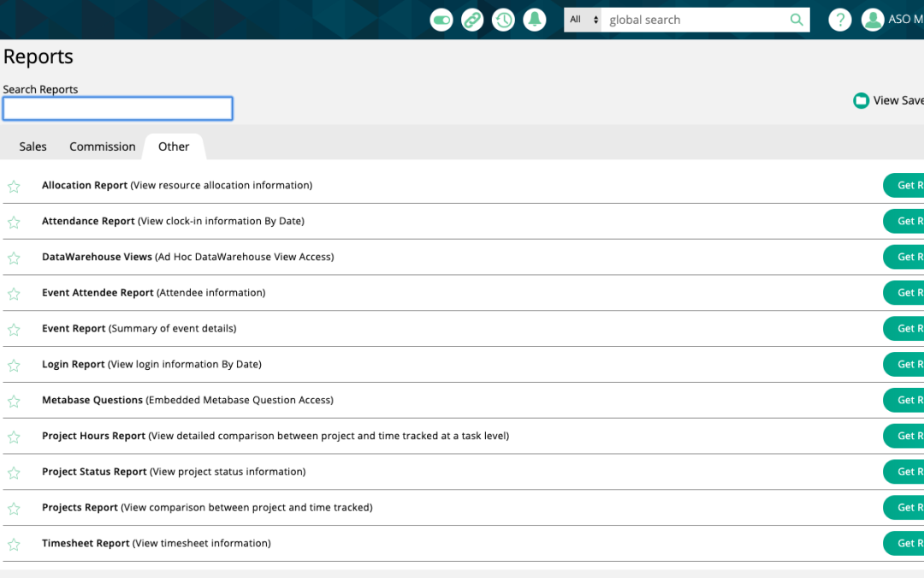Favorite the Project Hours Report star

pyautogui.click(x=15, y=437)
